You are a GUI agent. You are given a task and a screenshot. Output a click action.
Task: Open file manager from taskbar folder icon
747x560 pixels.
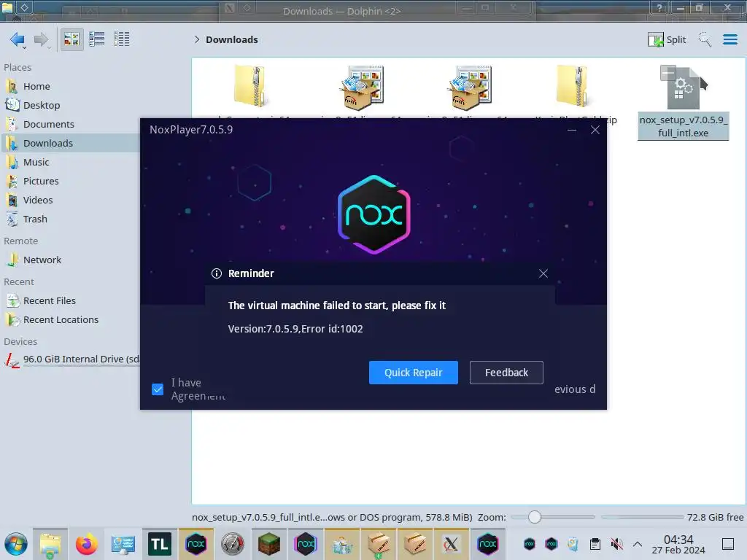pyautogui.click(x=50, y=544)
